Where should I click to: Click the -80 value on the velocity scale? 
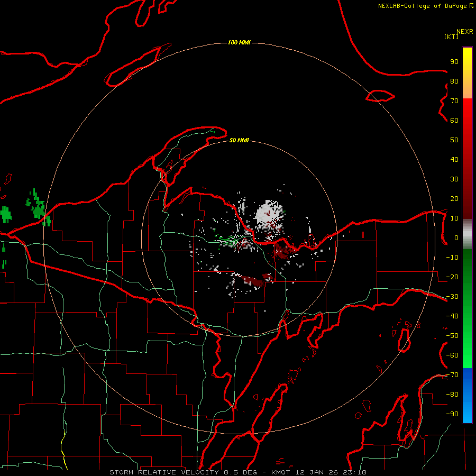tap(452, 395)
